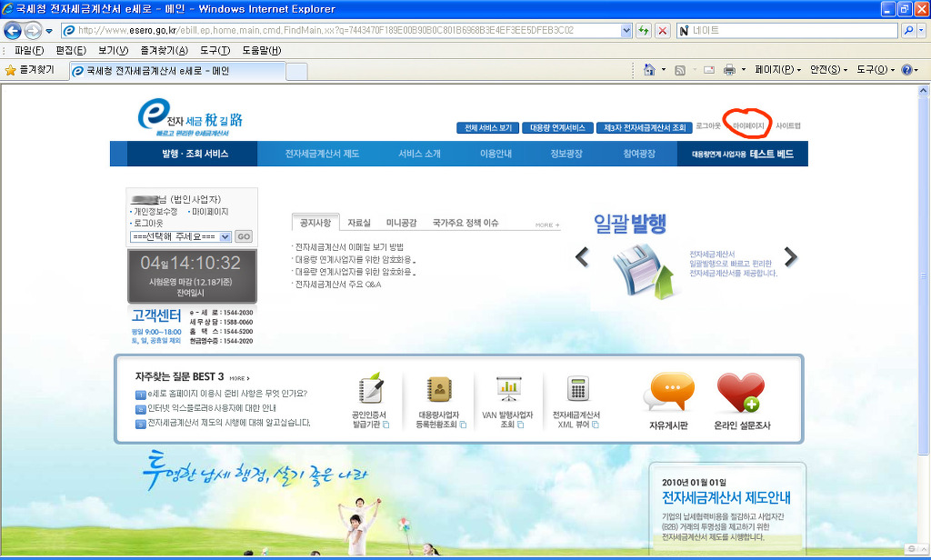Open the 도구(O) command menu
The width and height of the screenshot is (931, 560).
pyautogui.click(x=876, y=70)
